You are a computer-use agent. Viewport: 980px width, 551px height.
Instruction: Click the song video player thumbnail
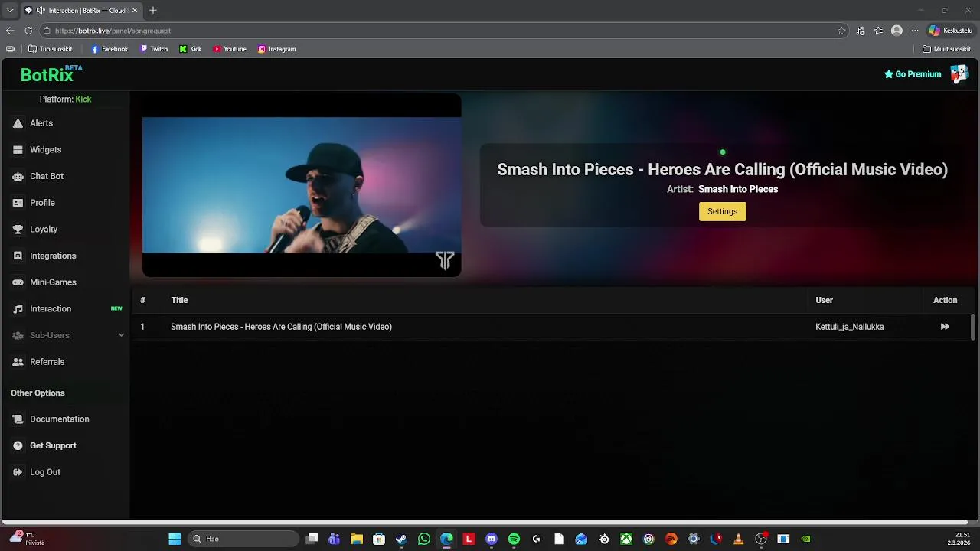(x=302, y=185)
